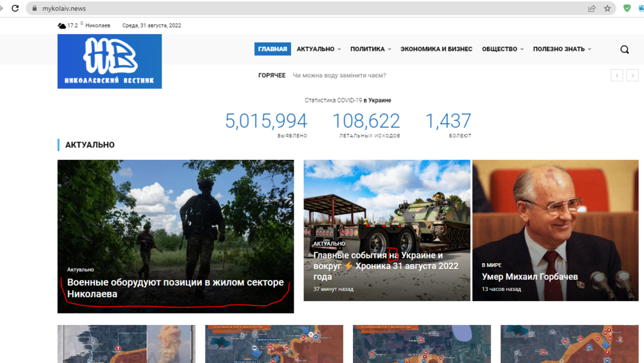Open the Экономика и бизнес menu item
Viewport: 644px width, 363px height.
[436, 49]
